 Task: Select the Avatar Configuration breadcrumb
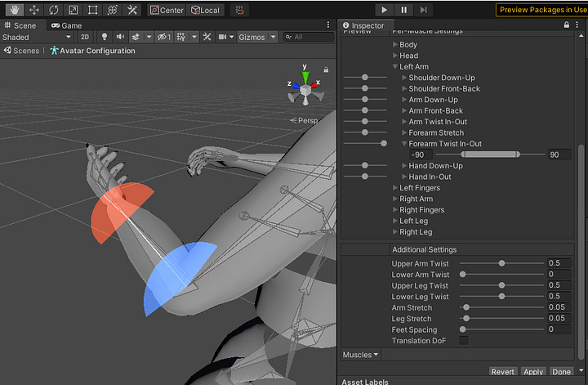(92, 51)
